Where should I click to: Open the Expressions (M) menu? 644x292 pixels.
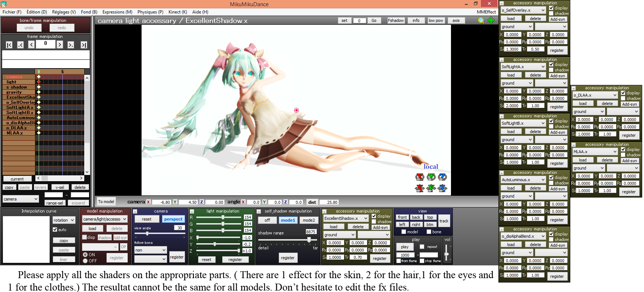pos(117,12)
